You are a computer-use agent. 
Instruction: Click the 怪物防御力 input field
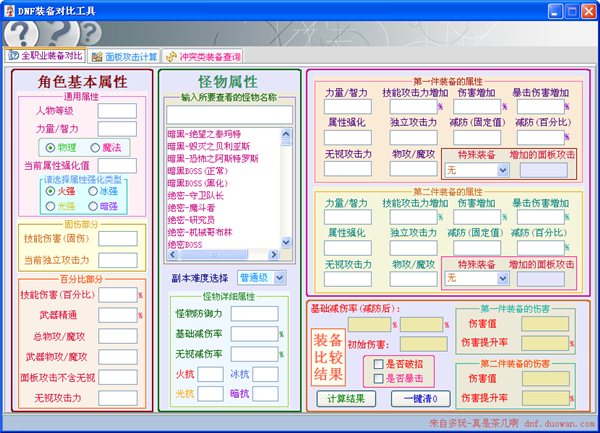tap(254, 314)
